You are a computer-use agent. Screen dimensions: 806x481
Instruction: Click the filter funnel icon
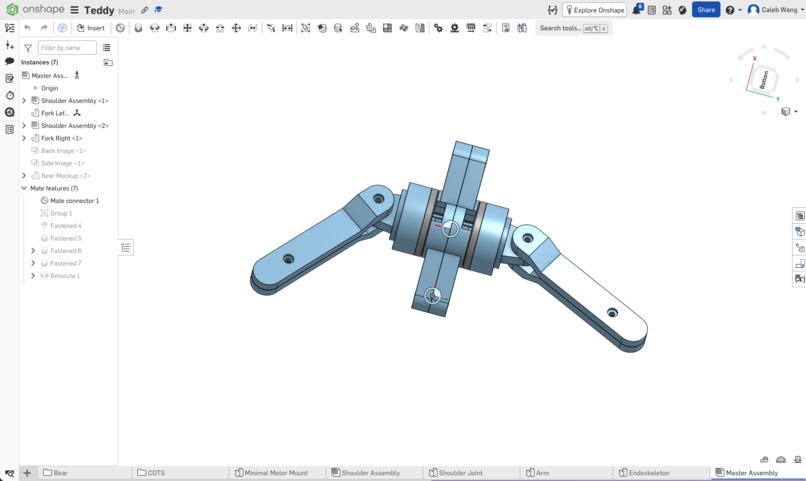pos(28,48)
